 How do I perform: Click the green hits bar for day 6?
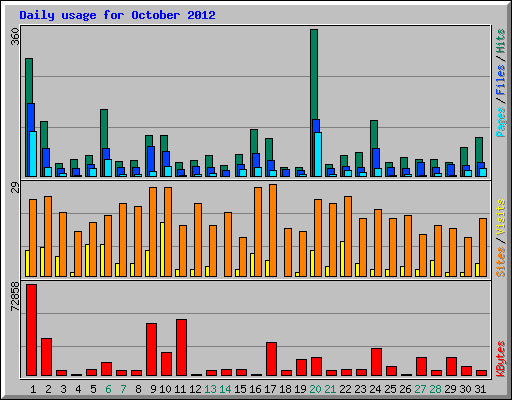(104, 129)
